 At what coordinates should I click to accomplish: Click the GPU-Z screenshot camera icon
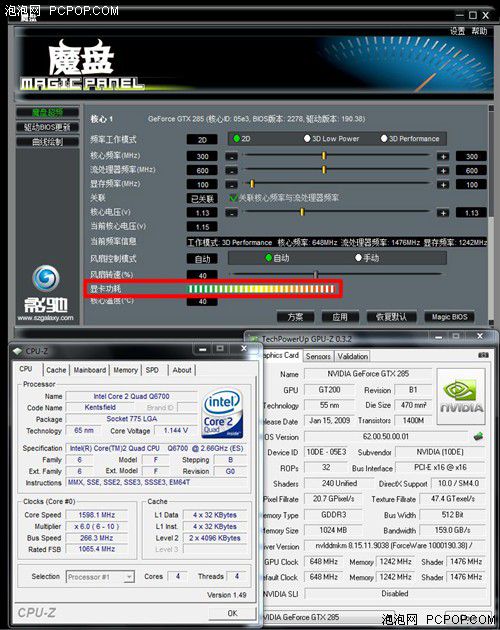coord(484,355)
